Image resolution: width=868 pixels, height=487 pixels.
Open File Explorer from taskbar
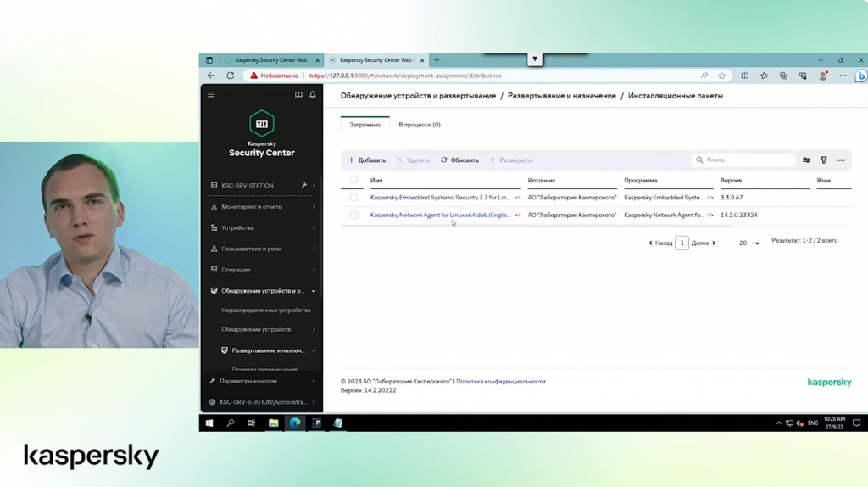274,423
